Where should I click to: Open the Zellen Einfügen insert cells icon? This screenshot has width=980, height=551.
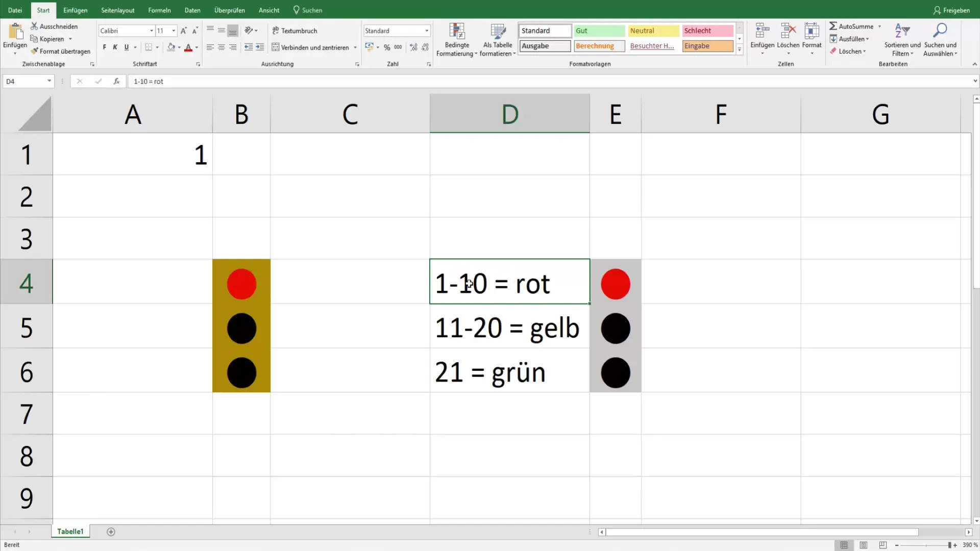click(x=762, y=32)
